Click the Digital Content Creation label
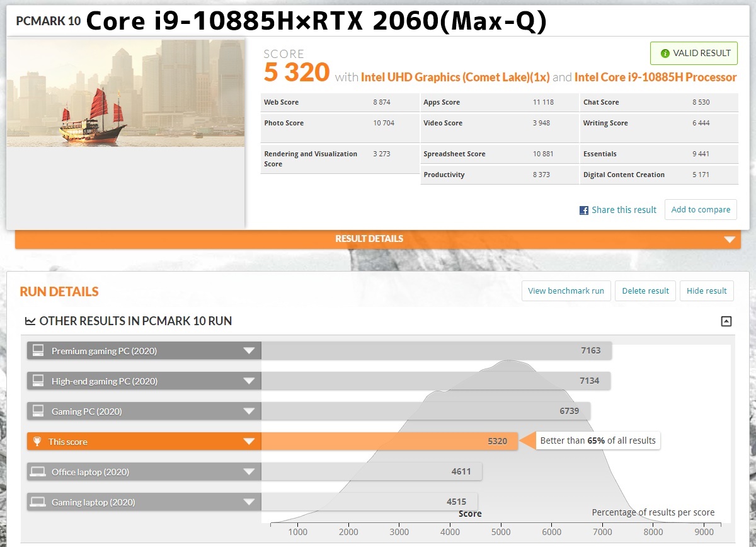 624,175
